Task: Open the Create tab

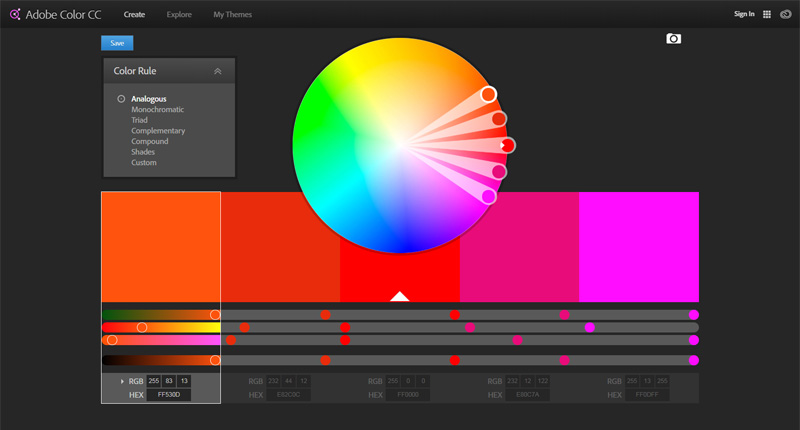Action: click(134, 14)
